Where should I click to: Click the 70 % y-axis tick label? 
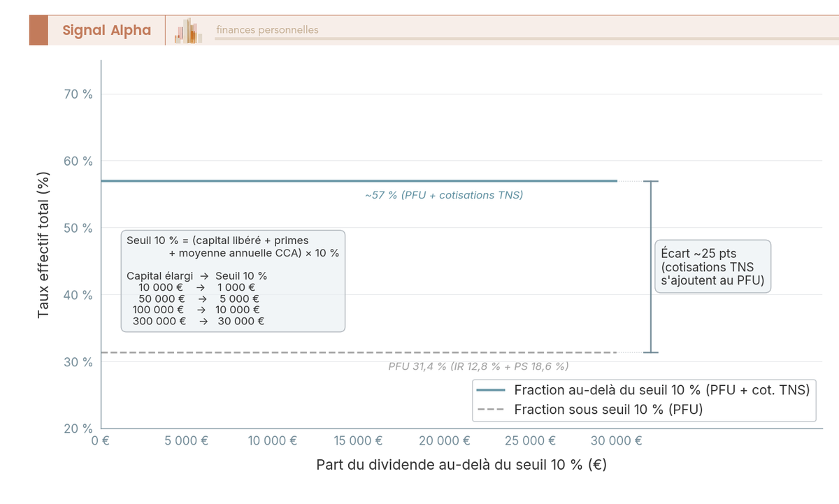coord(78,94)
